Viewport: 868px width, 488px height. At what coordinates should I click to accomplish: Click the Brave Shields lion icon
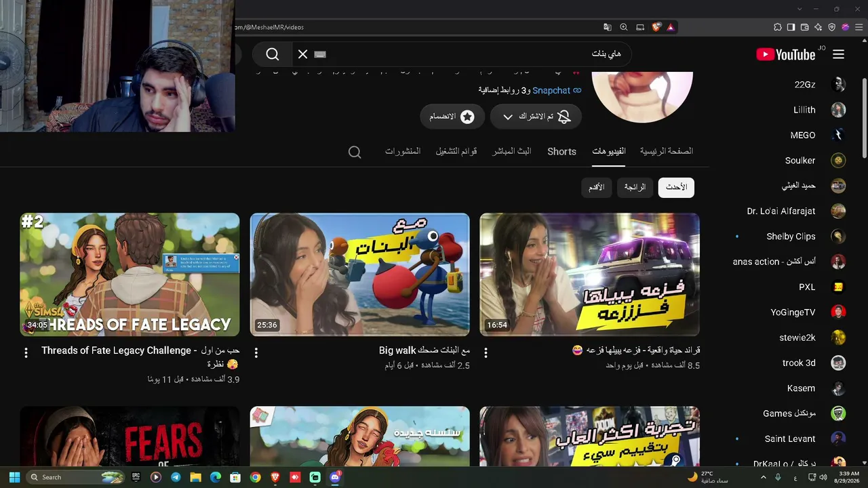[656, 27]
